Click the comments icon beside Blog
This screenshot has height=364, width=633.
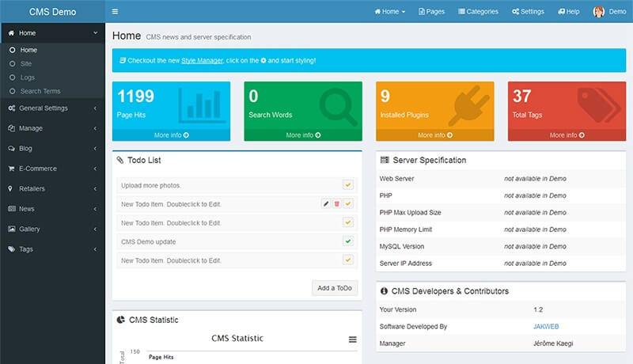pos(12,149)
